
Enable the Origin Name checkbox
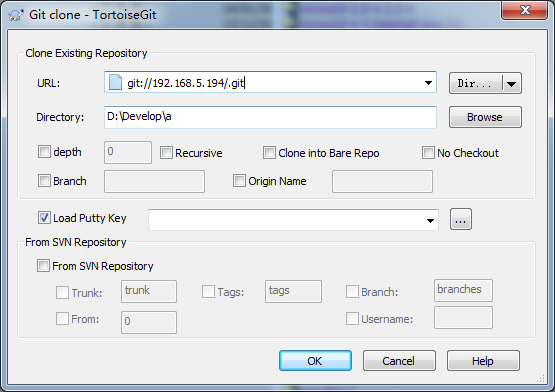point(239,180)
